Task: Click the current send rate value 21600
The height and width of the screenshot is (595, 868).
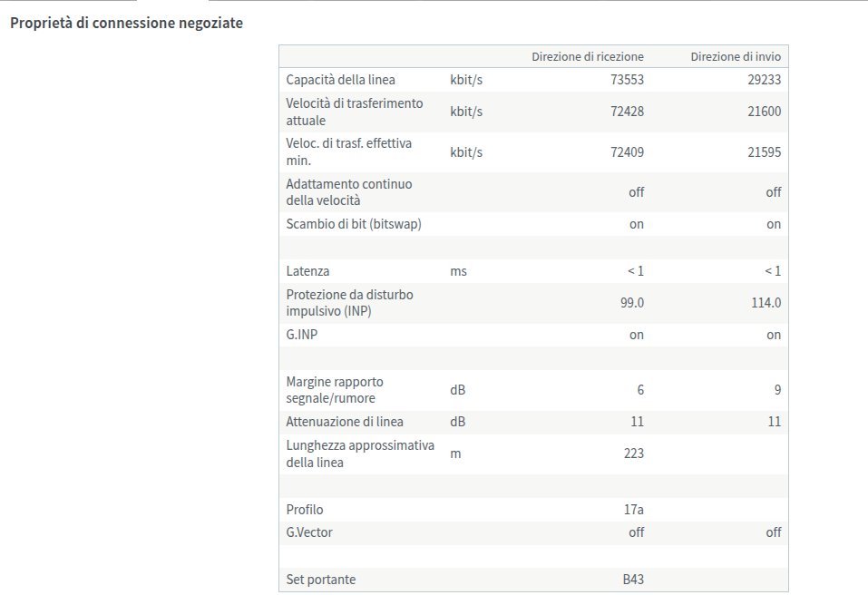Action: point(764,112)
